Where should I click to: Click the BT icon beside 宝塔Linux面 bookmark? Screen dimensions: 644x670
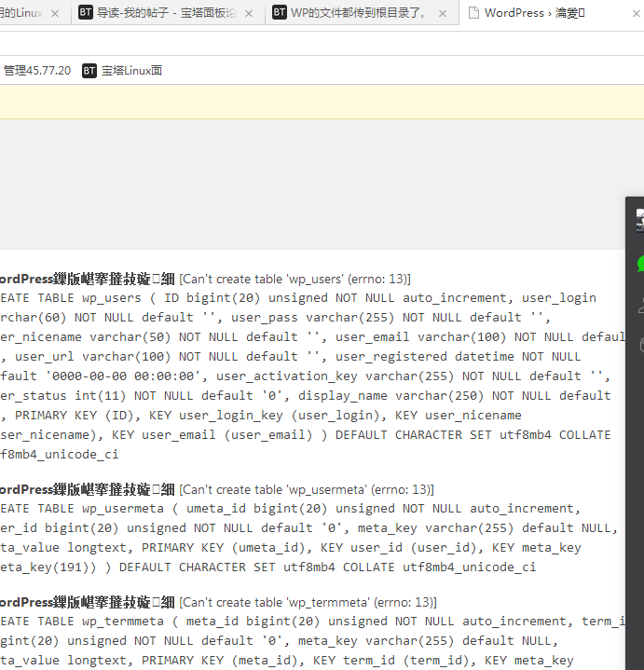point(89,71)
